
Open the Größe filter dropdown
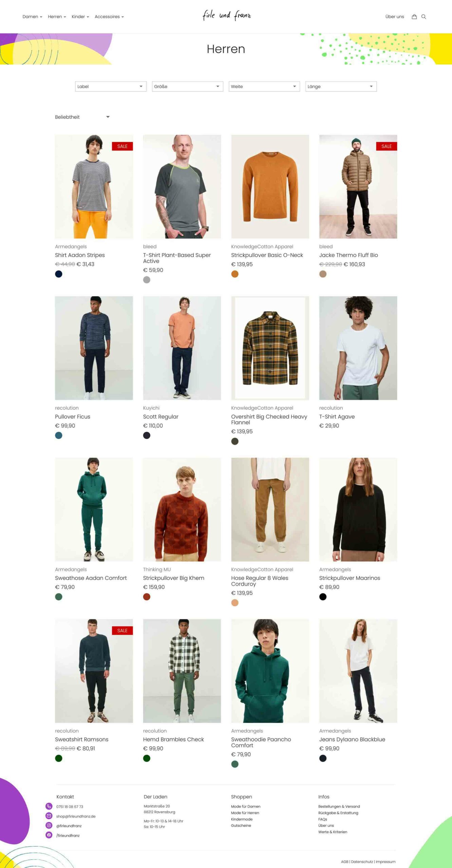188,86
